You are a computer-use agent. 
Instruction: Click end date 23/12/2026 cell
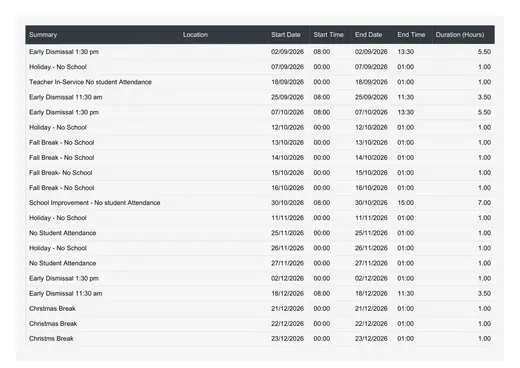point(371,339)
